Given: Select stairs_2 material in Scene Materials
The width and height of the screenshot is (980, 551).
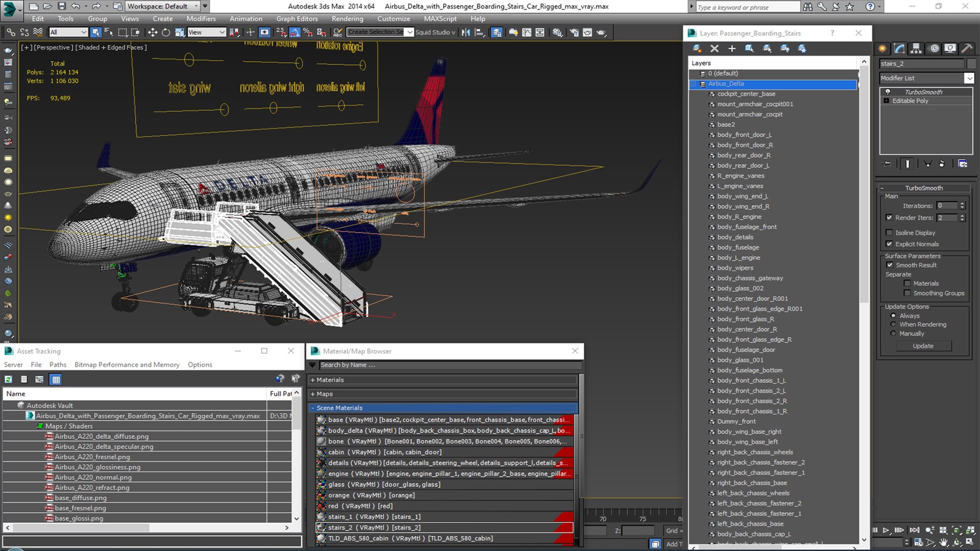Looking at the screenshot, I should pos(444,528).
